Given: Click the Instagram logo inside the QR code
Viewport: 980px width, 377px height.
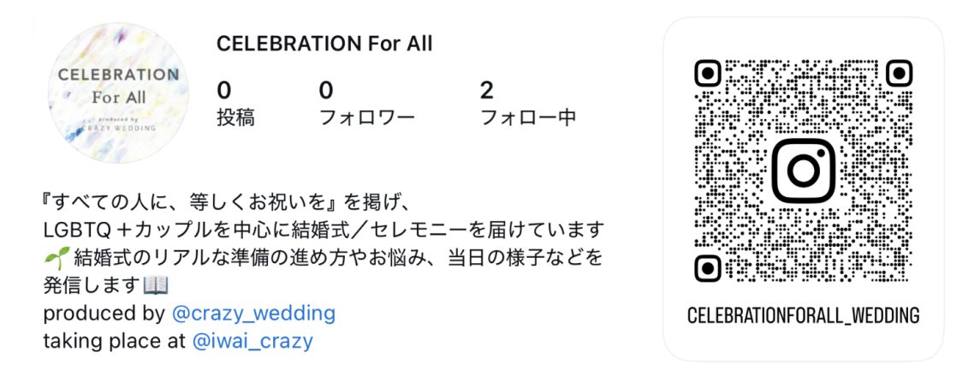Looking at the screenshot, I should tap(803, 171).
